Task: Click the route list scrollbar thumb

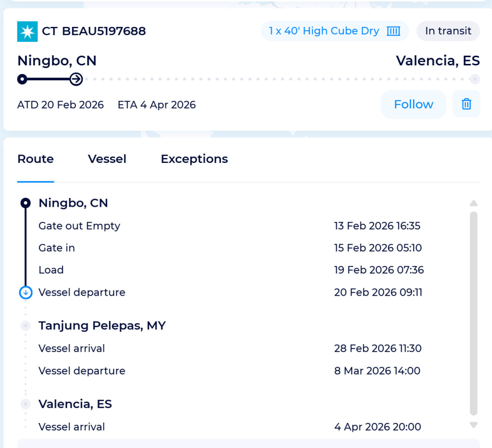Action: pos(474,312)
